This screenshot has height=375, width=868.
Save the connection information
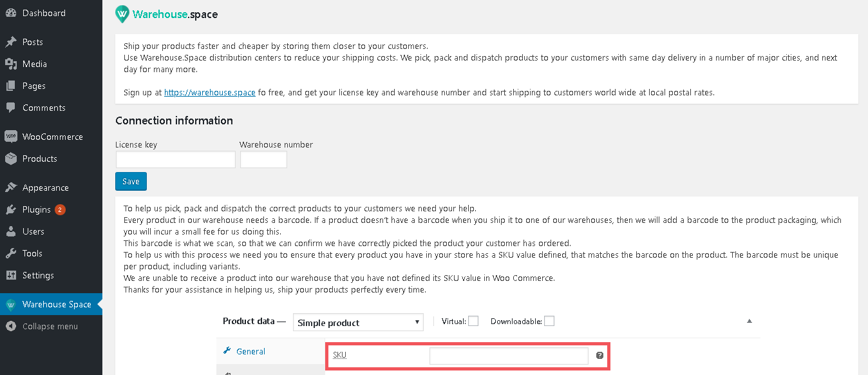pos(131,181)
